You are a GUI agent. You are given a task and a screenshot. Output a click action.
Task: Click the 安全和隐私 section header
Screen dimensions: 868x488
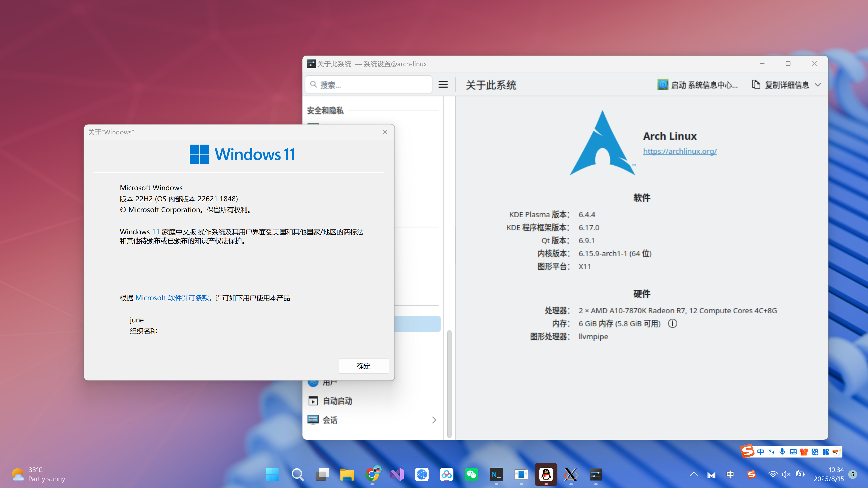tap(325, 110)
